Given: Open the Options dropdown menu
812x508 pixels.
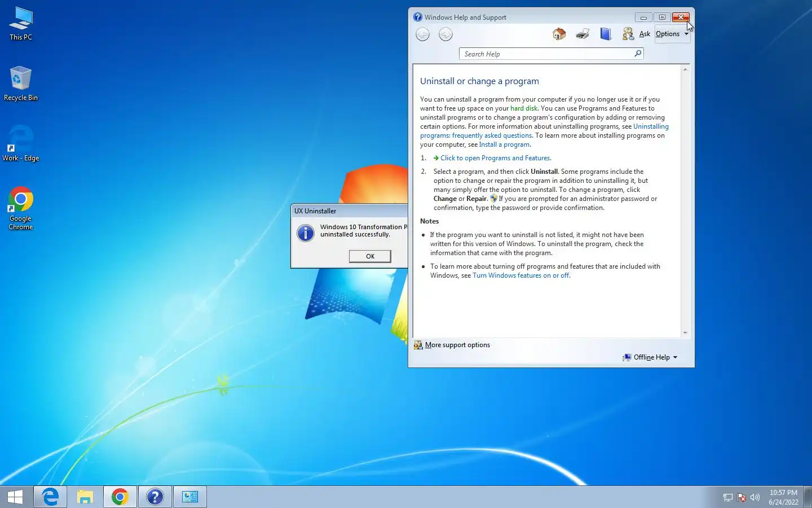Looking at the screenshot, I should click(x=672, y=34).
